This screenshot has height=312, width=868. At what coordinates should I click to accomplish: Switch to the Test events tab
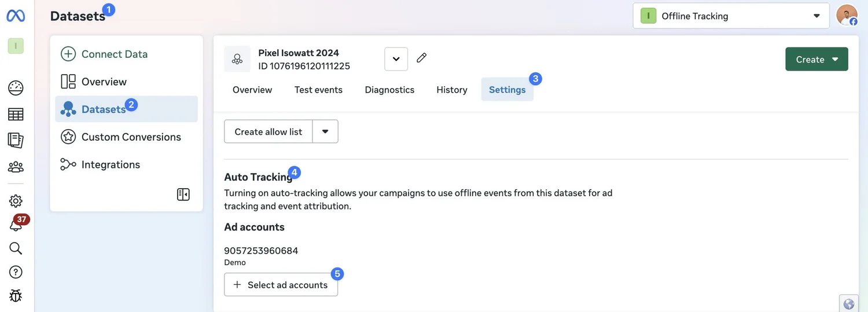click(x=318, y=90)
